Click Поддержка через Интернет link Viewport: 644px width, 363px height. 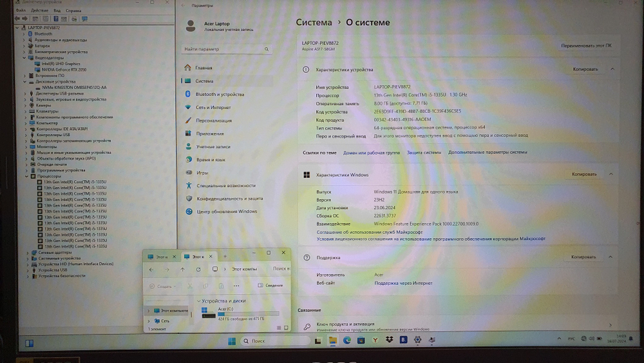click(x=403, y=283)
